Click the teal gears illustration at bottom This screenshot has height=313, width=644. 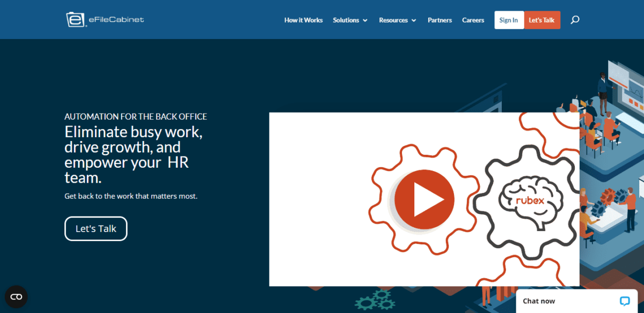pos(376,301)
